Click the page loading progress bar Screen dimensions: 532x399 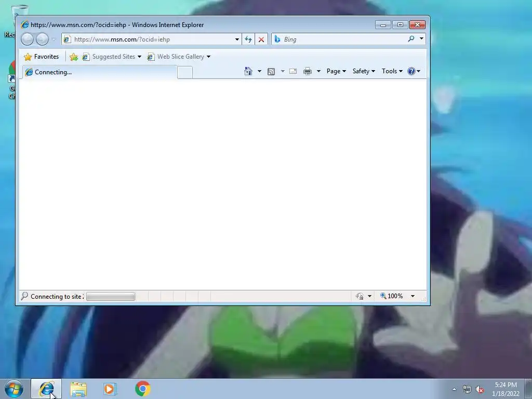111,297
